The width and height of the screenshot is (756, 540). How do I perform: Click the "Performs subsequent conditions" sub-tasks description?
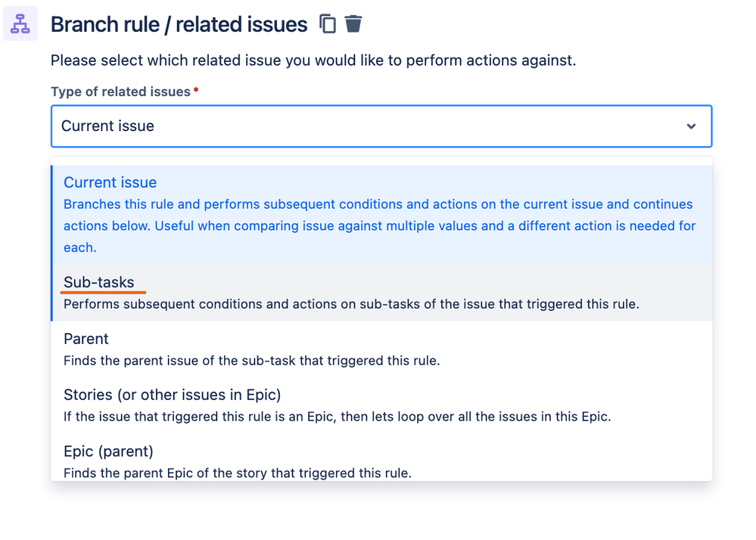[x=351, y=304]
